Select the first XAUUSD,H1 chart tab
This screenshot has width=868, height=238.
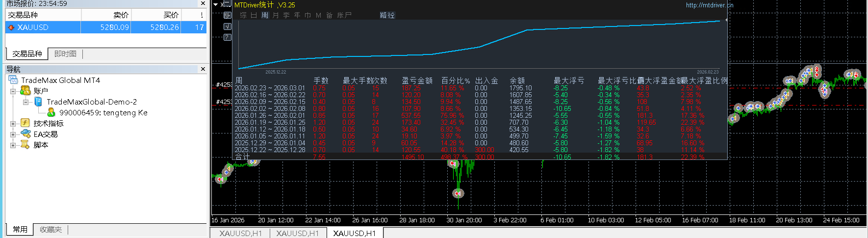(x=241, y=233)
